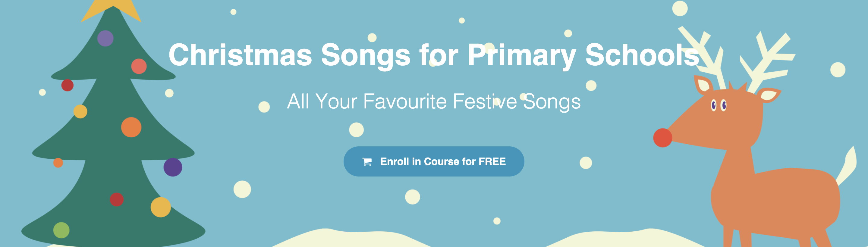Screen dimensions: 868x247
Task: Click the reindeer's eyes
Action: [x=718, y=105]
